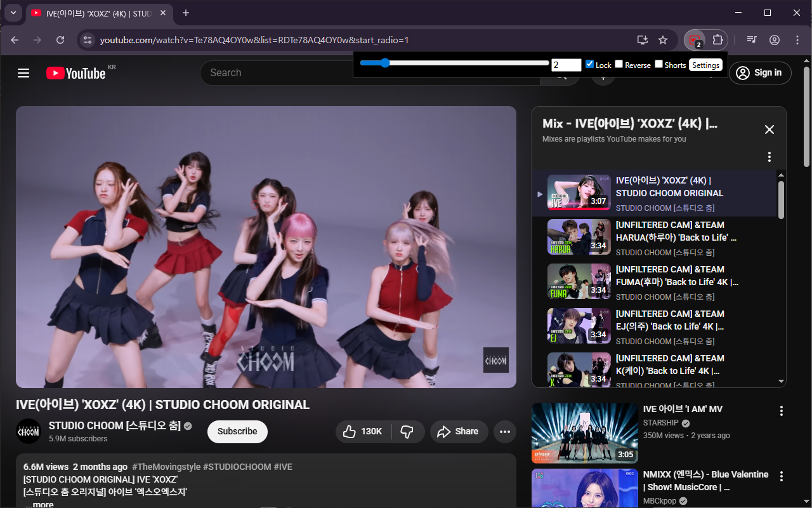Click Sign in on YouTube
Image resolution: width=812 pixels, height=508 pixels.
760,72
